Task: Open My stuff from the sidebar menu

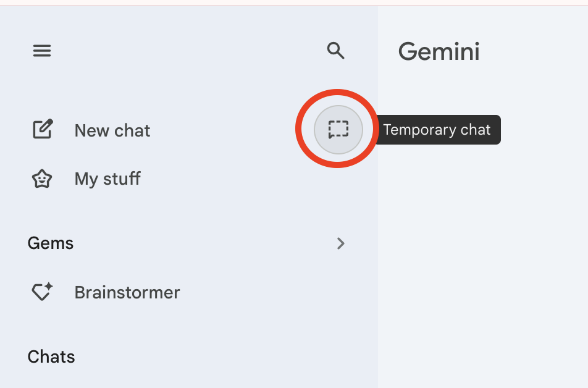Action: (x=107, y=179)
